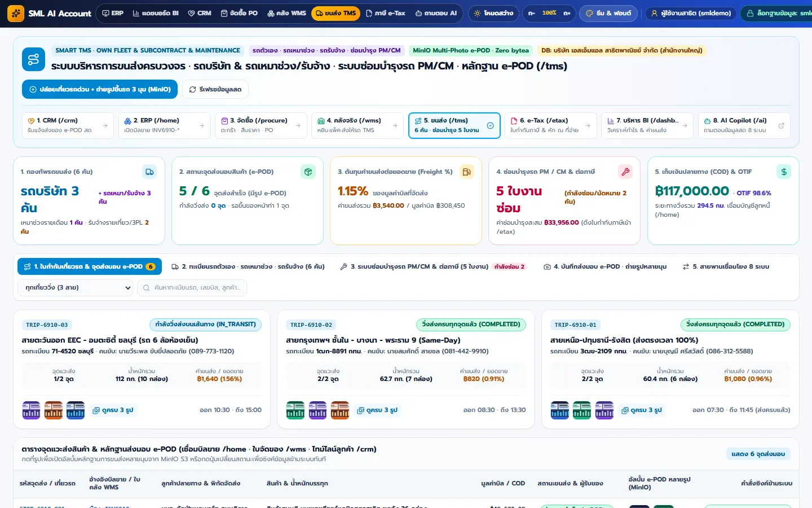The image size is (812, 508).
Task: Open the ERP module in top navigation
Action: pos(113,13)
